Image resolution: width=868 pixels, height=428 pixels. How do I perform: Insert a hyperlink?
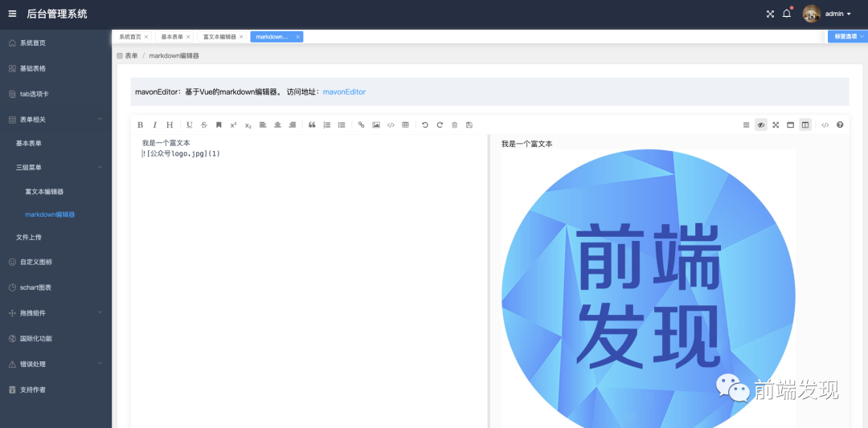coord(361,125)
